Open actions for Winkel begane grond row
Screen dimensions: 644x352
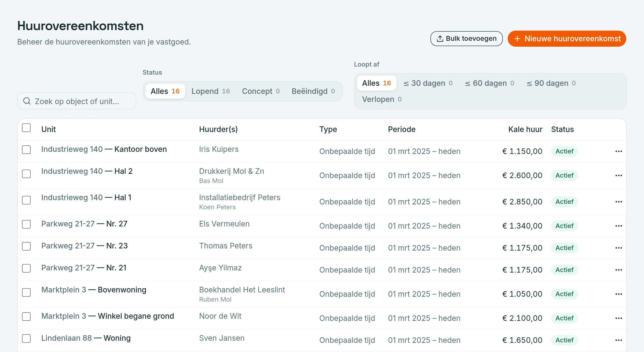[619, 318]
